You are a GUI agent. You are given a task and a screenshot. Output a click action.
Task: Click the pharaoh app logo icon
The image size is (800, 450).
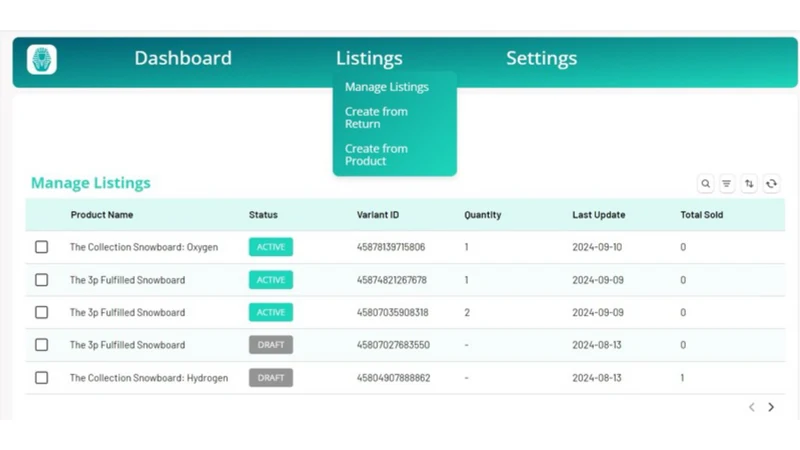[x=42, y=59]
